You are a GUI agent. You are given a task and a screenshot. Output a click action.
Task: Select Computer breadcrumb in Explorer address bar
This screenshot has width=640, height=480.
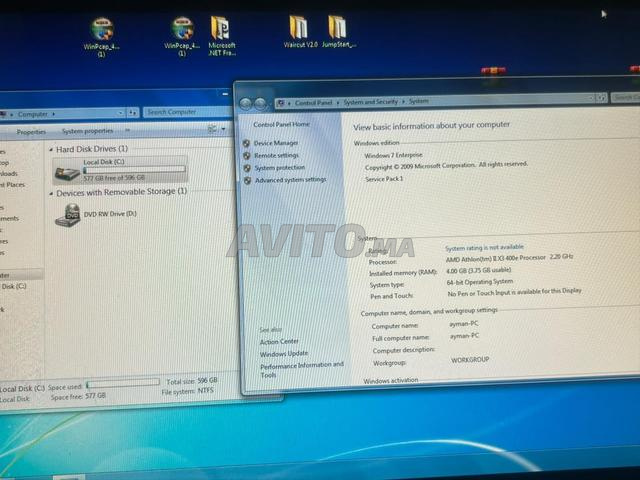point(33,114)
